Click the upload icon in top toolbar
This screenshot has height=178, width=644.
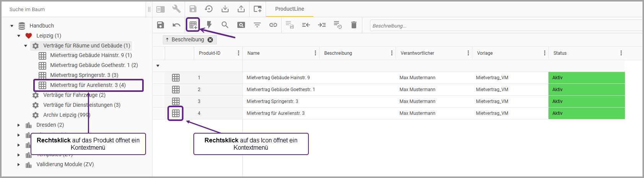tap(241, 9)
